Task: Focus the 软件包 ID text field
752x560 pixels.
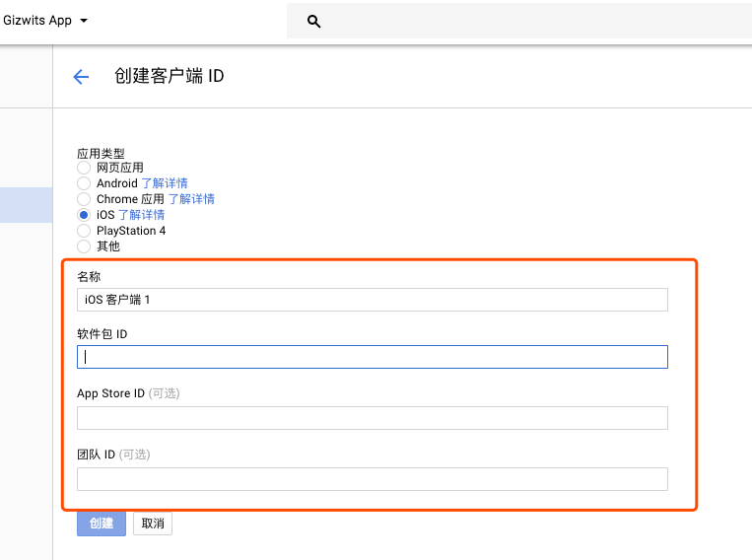Action: point(372,357)
